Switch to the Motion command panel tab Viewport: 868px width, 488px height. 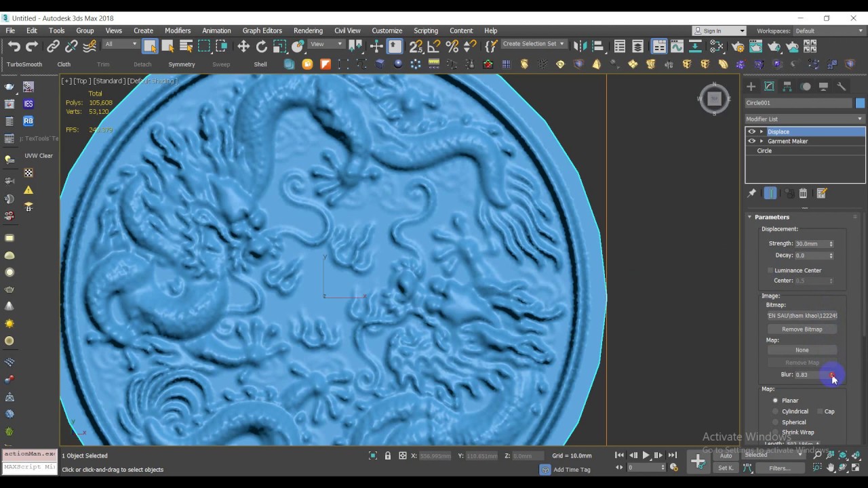click(x=806, y=87)
